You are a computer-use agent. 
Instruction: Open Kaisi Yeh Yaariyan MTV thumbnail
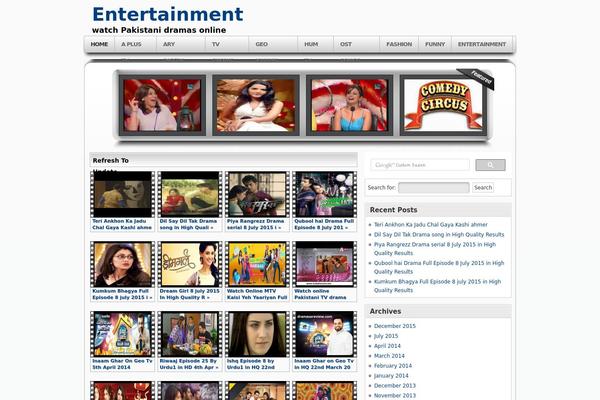[x=257, y=264]
